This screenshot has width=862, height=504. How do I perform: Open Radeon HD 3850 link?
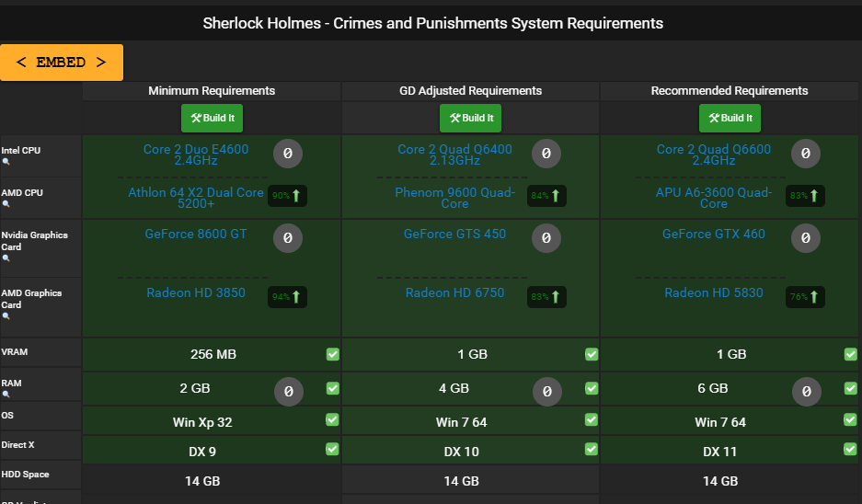point(196,292)
